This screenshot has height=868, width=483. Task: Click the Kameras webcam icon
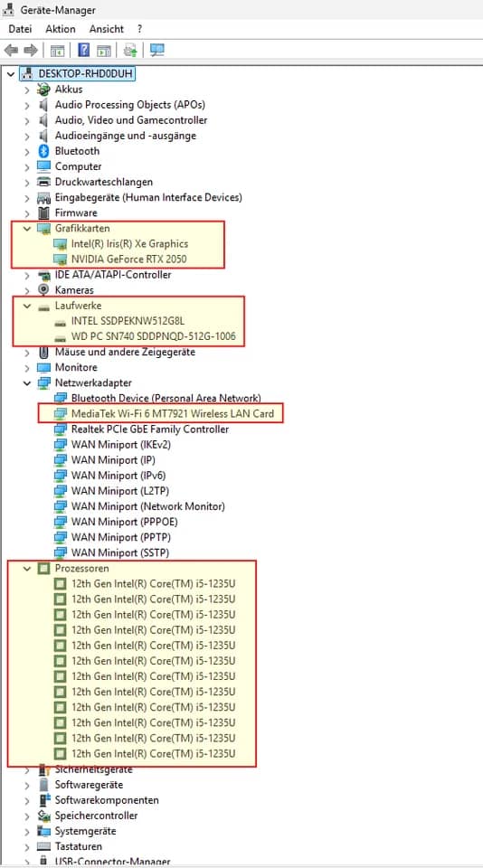[x=43, y=290]
